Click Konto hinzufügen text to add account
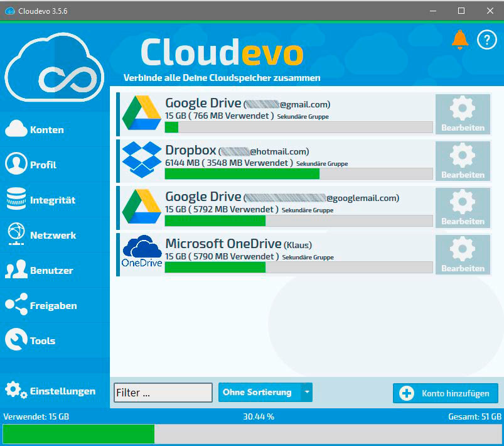This screenshot has height=446, width=504. coord(456,393)
